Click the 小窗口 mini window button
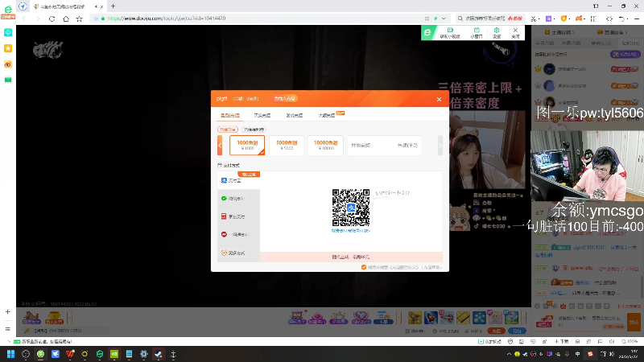644x362 pixels. pyautogui.click(x=477, y=33)
